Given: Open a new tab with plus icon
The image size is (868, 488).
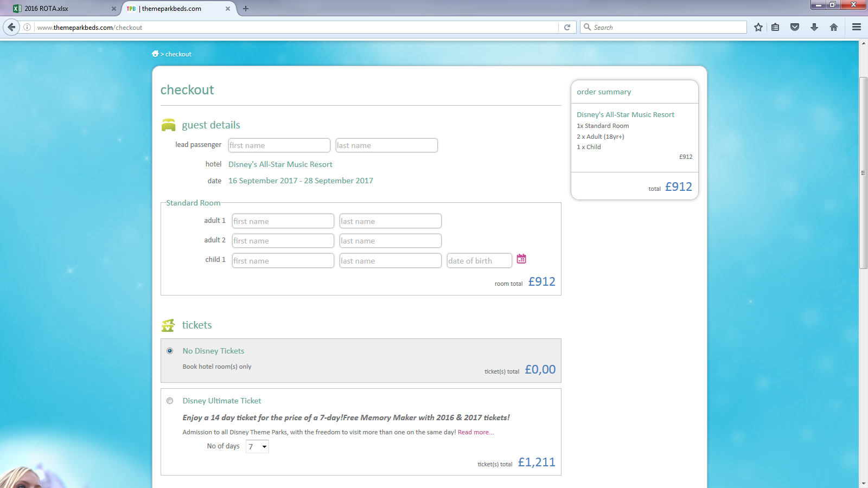Looking at the screenshot, I should tap(246, 9).
